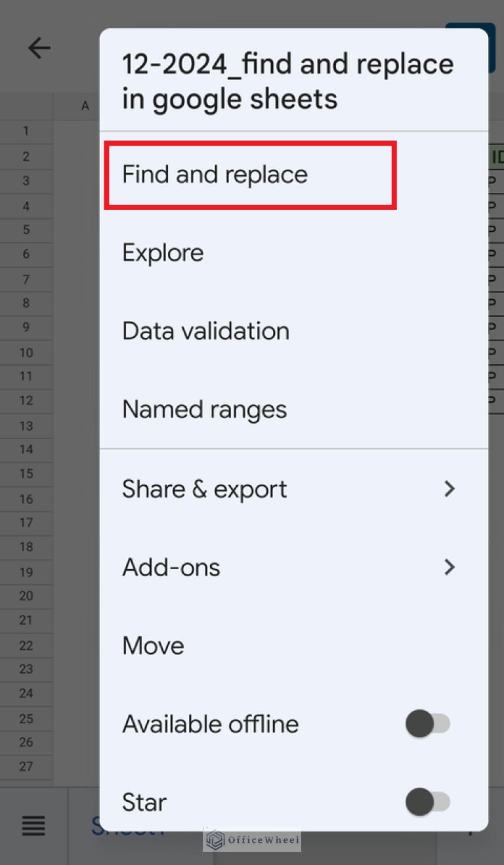Select row number 5
This screenshot has width=504, height=865.
tap(26, 230)
